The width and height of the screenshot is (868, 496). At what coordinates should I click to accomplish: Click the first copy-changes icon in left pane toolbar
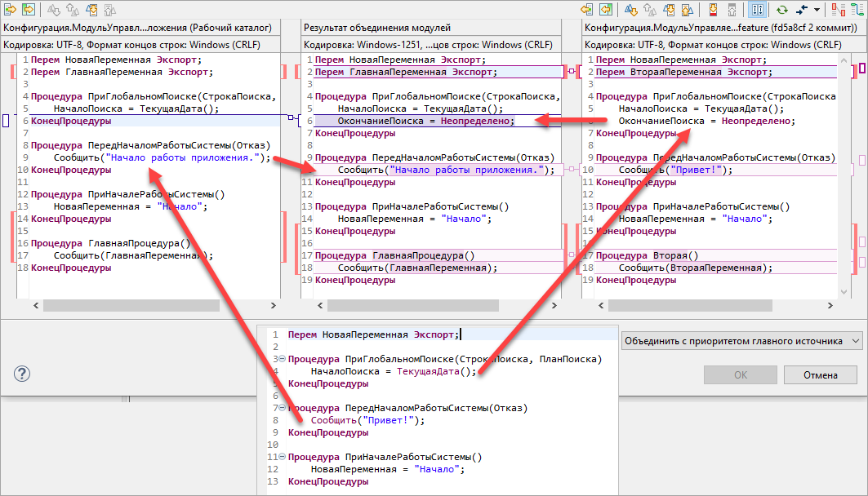tap(10, 10)
